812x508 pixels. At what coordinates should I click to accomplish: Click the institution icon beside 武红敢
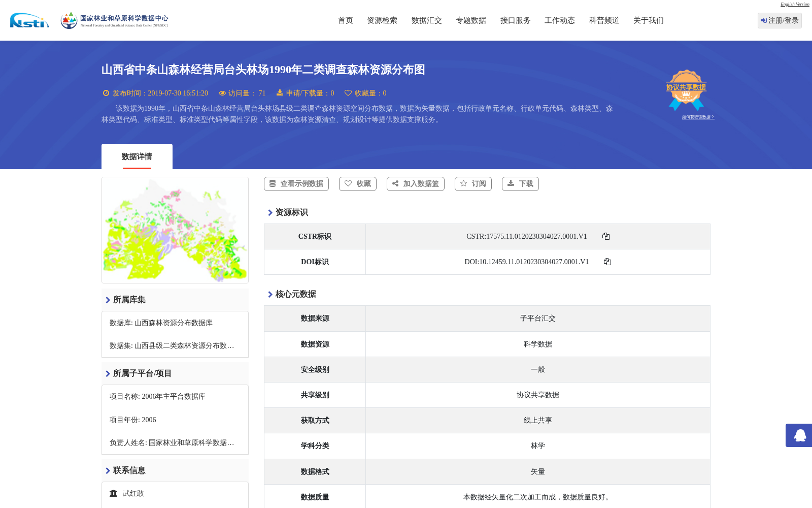(114, 493)
